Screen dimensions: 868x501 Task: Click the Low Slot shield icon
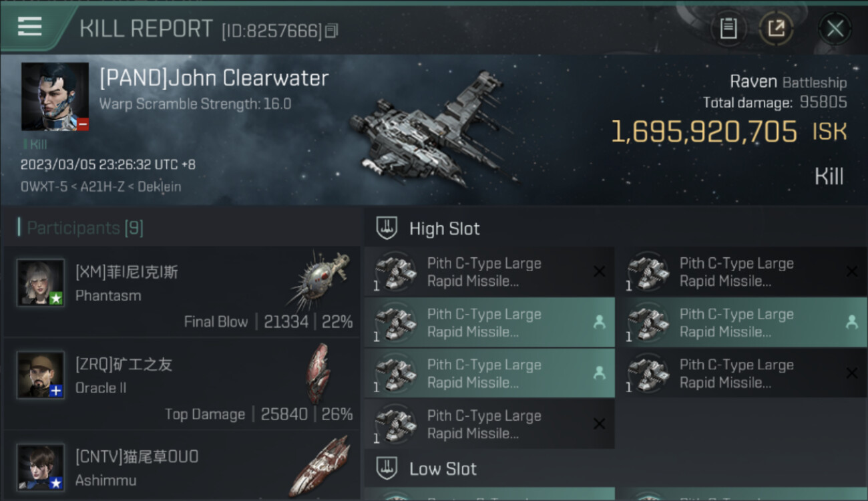pos(387,468)
